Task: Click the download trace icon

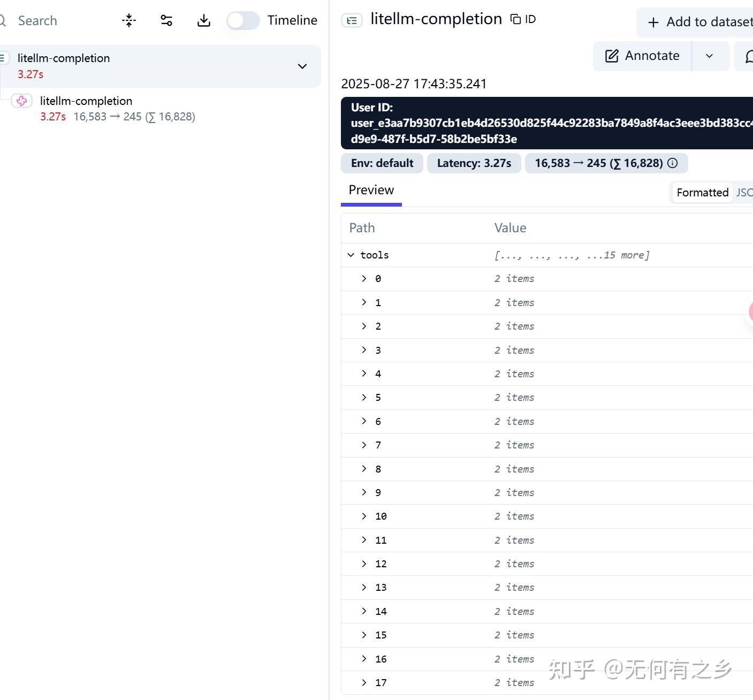Action: pyautogui.click(x=204, y=20)
